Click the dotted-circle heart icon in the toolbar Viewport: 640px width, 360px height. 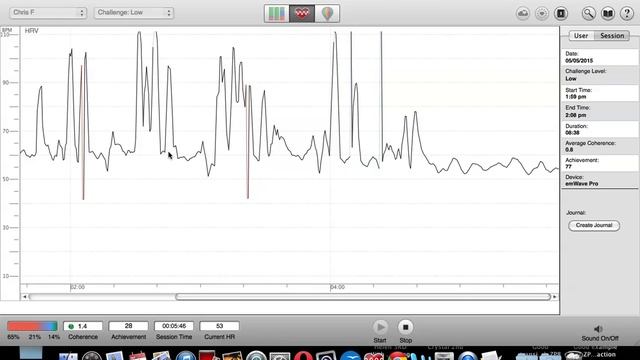542,13
